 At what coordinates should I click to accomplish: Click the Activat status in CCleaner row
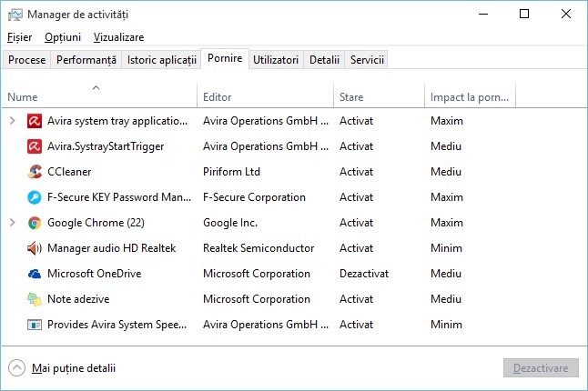coord(356,172)
